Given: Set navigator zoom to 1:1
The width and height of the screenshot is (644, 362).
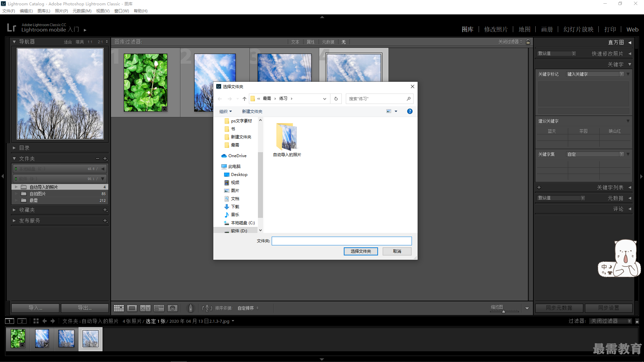Looking at the screenshot, I should tap(90, 42).
